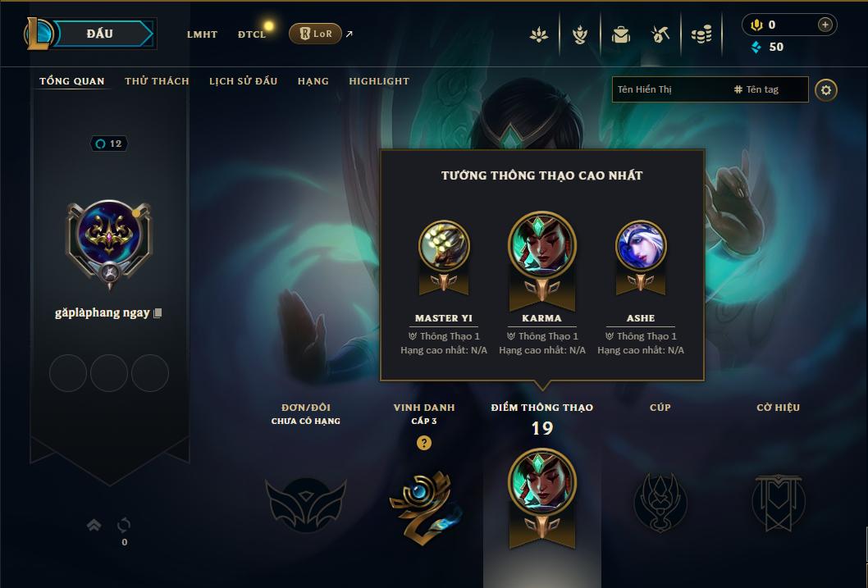Click the empty ĐƠN/ĐÔI rank emblem
This screenshot has width=868, height=588.
coord(305,504)
